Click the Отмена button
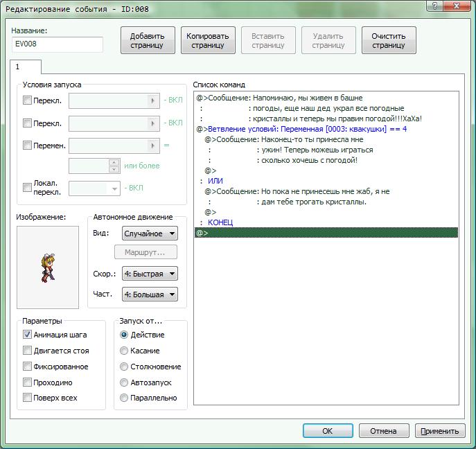This screenshot has width=476, height=449. (383, 431)
